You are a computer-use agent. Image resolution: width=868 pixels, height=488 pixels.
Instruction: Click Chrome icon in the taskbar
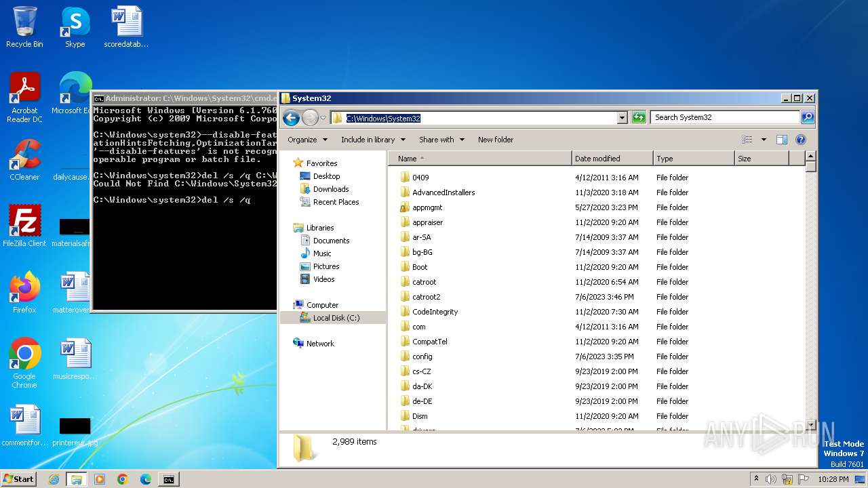(122, 479)
